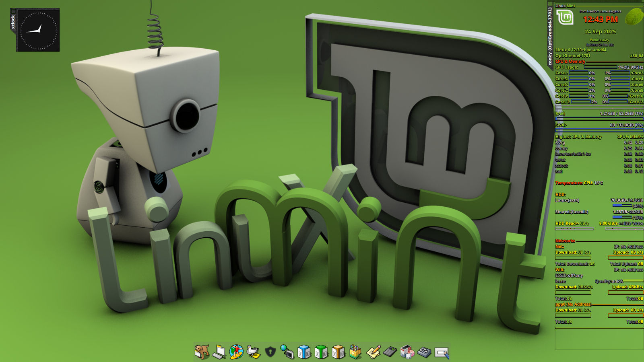Click the conky vertical title bar
Screen dimensions: 644x362
click(550, 36)
